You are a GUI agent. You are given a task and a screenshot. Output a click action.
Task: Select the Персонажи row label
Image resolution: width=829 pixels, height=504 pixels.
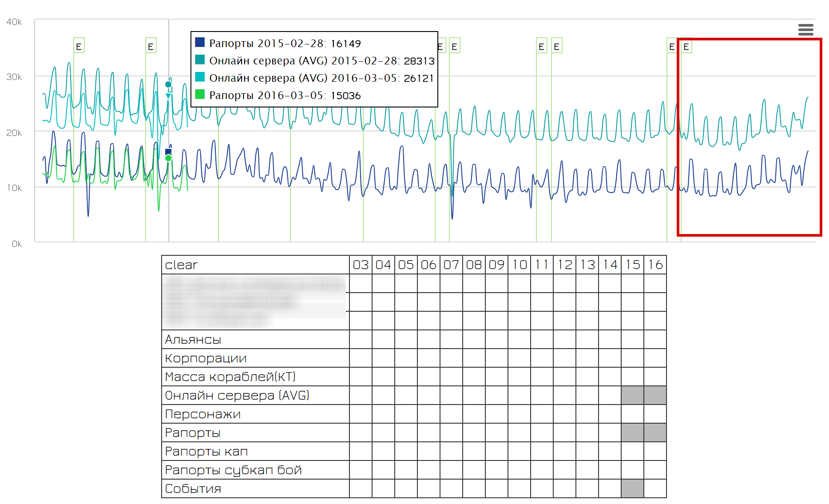(x=255, y=414)
